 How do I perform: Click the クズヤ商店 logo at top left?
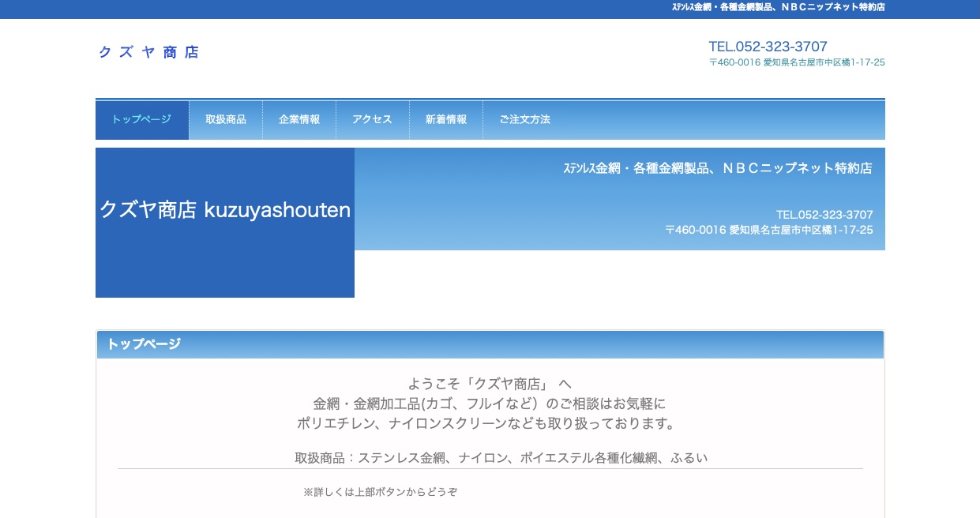point(148,52)
